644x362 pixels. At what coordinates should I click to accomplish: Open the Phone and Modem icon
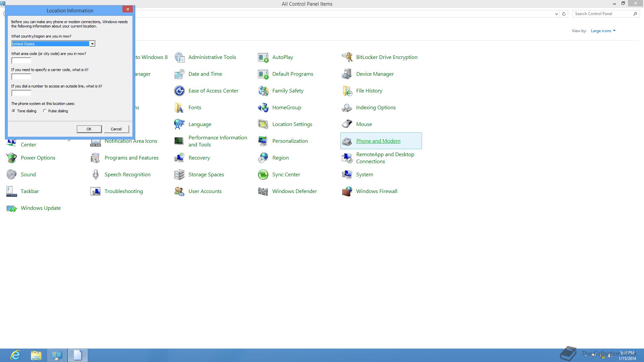pos(347,141)
